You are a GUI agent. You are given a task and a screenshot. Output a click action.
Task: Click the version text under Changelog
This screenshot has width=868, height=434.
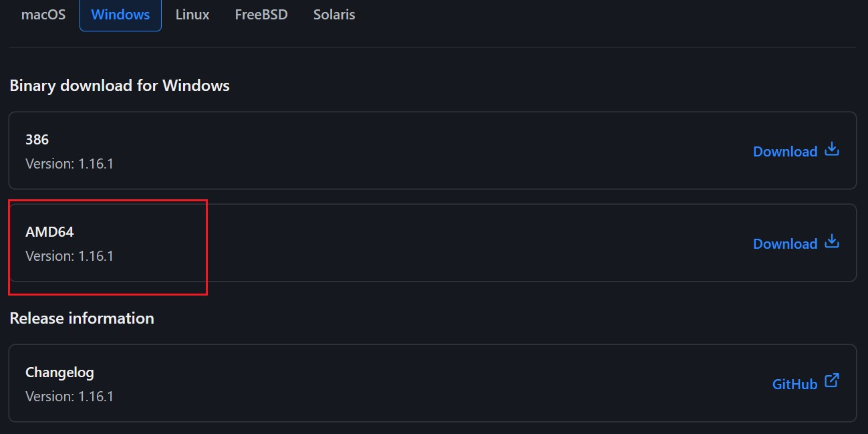coord(69,396)
